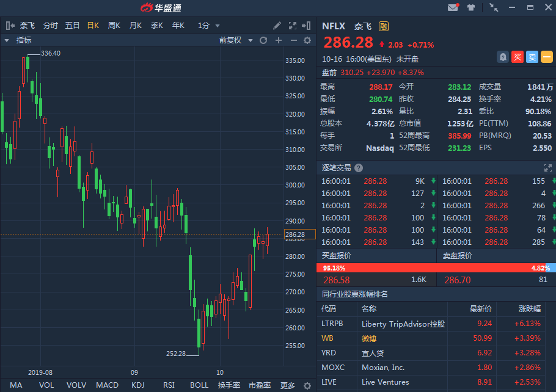Open the 前复权 adjustment dropdown
The height and width of the screenshot is (392, 556).
pyautogui.click(x=234, y=40)
